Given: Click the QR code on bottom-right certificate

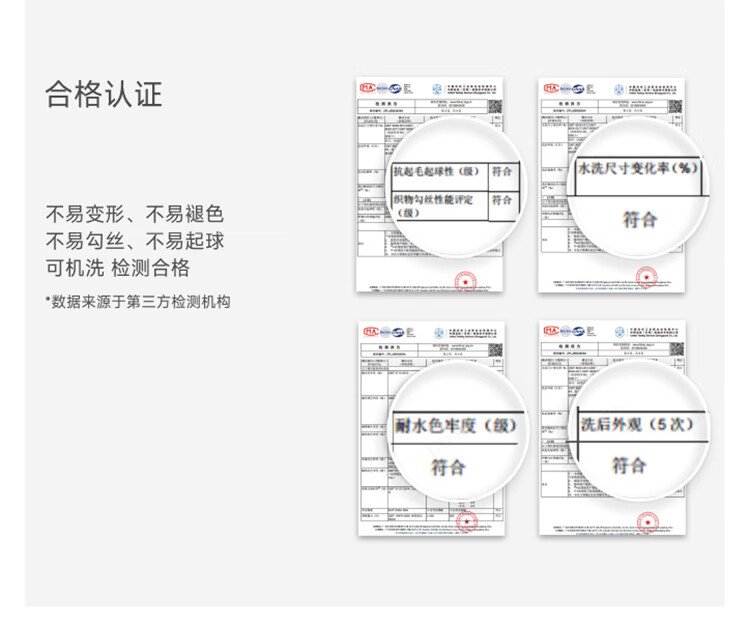Looking at the screenshot, I should (674, 350).
